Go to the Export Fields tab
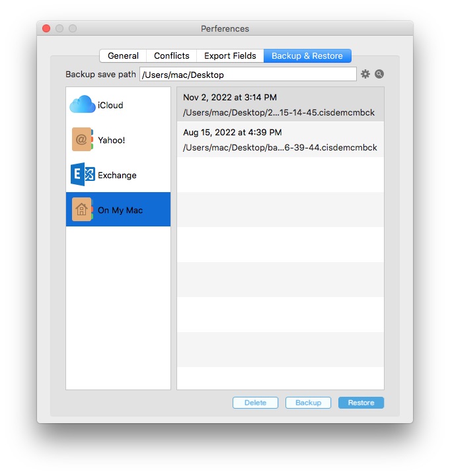The height and width of the screenshot is (476, 450). coord(230,56)
